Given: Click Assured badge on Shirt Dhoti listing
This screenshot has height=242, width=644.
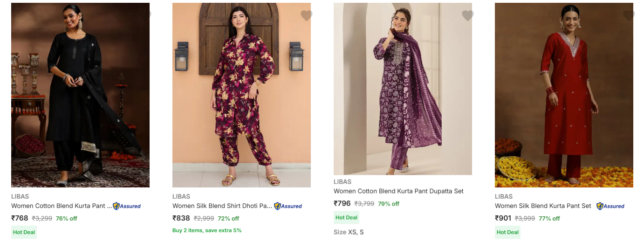Looking at the screenshot, I should point(288,206).
